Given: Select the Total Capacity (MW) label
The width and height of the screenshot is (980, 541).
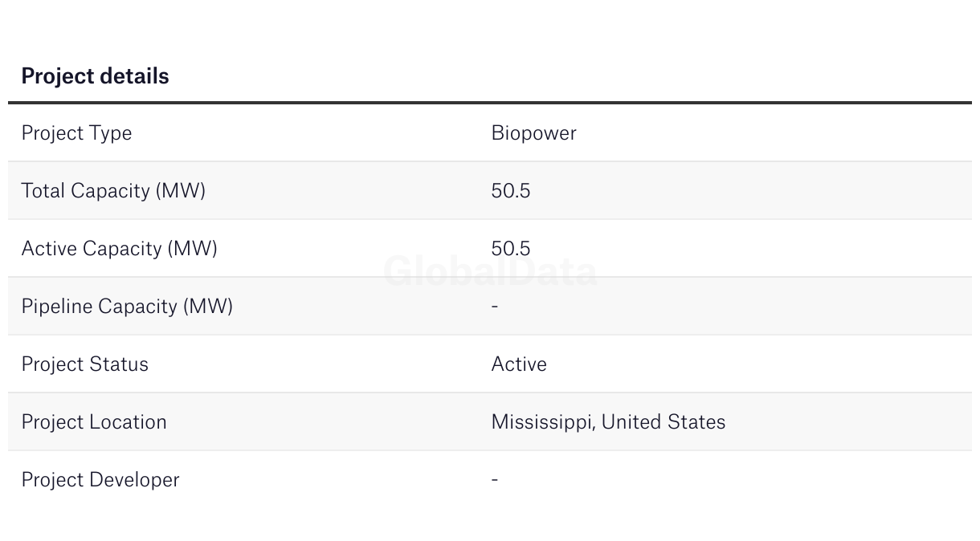Looking at the screenshot, I should 113,191.
